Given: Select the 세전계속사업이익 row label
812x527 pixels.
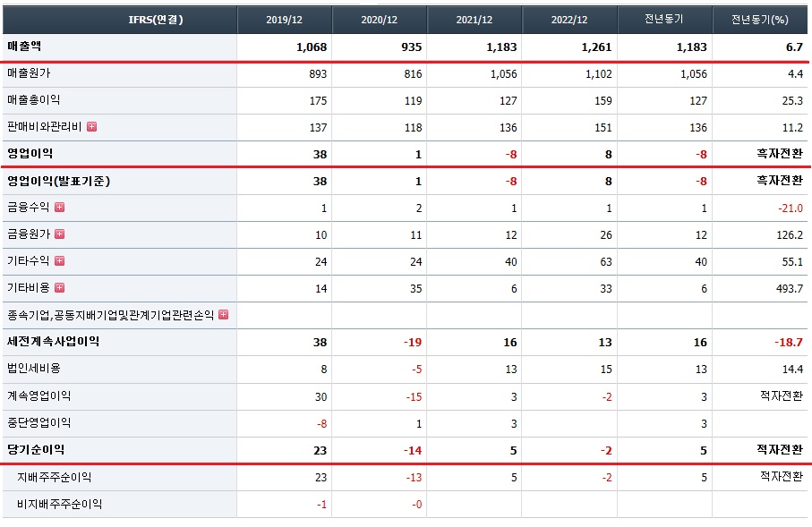Looking at the screenshot, I should (54, 342).
